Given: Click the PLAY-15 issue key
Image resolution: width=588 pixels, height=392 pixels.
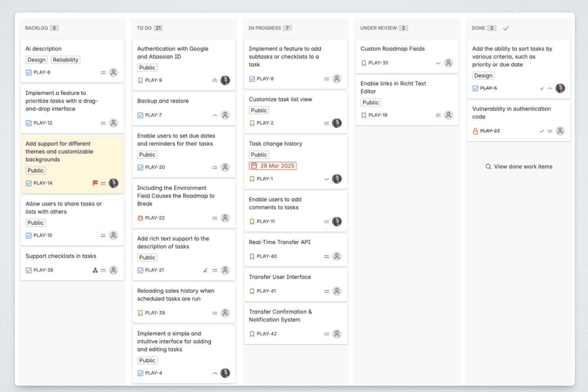Looking at the screenshot, I should coord(43,236).
